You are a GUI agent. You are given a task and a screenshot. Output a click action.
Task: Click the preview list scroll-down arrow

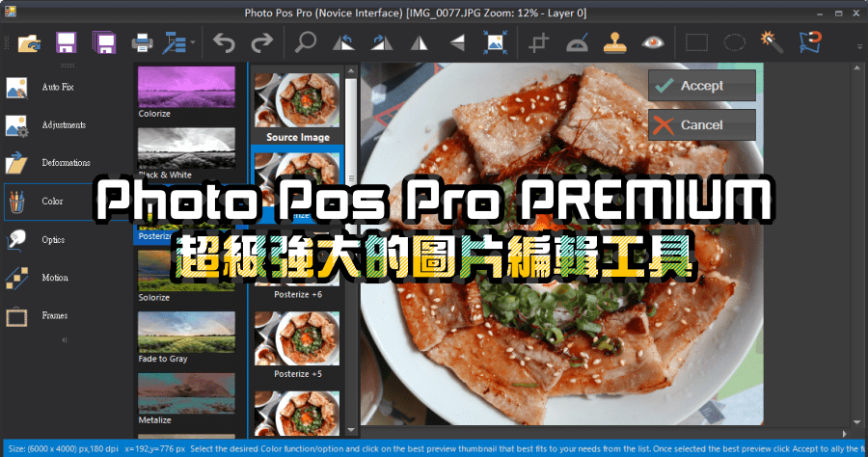click(x=351, y=430)
